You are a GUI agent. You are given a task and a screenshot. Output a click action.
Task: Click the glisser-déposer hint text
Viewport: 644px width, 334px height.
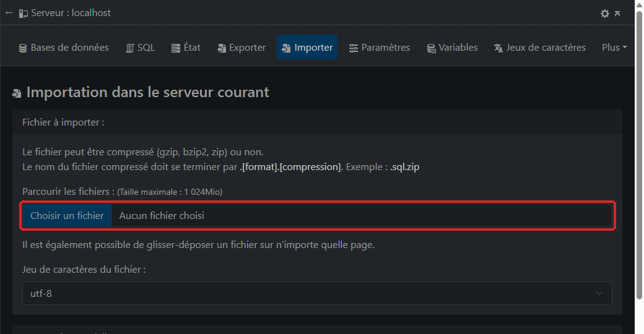[x=198, y=245]
